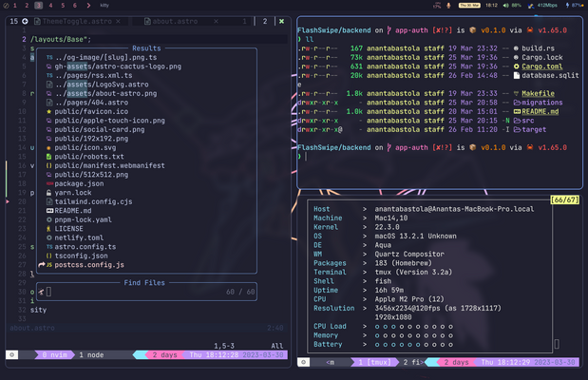588x380 pixels.
Task: Switch to workspace 4 in top bar
Action: (50, 6)
